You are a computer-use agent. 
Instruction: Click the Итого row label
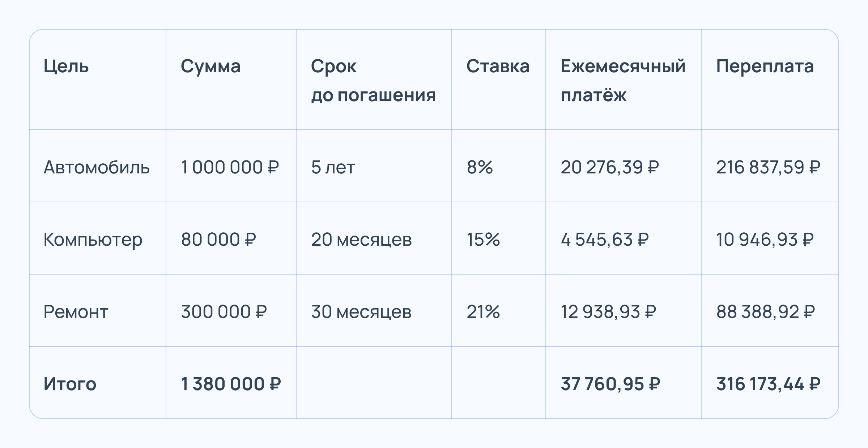click(x=70, y=384)
